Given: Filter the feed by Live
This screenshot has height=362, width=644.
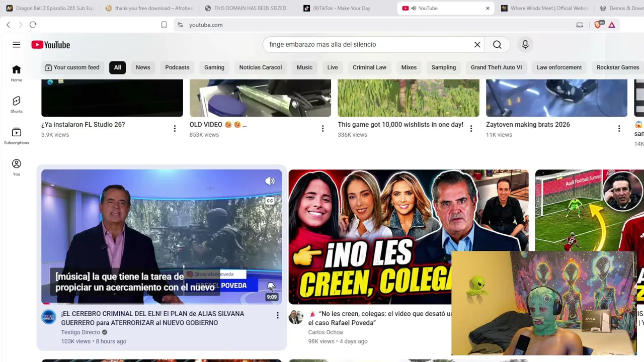Looking at the screenshot, I should pos(333,67).
